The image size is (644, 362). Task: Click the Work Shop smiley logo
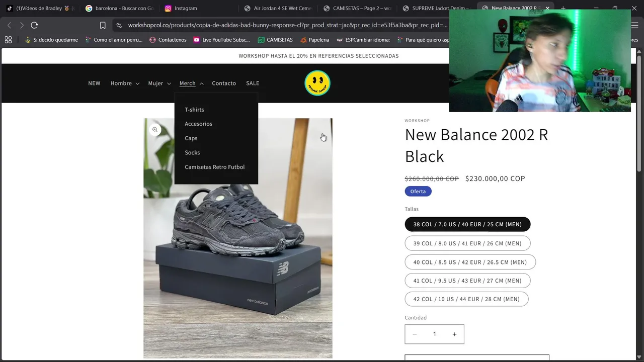(317, 83)
